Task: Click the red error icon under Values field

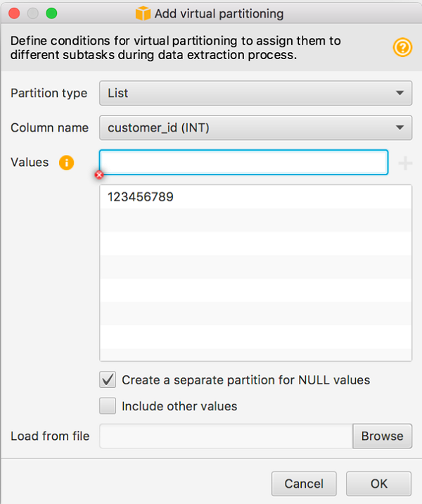Action: point(99,174)
